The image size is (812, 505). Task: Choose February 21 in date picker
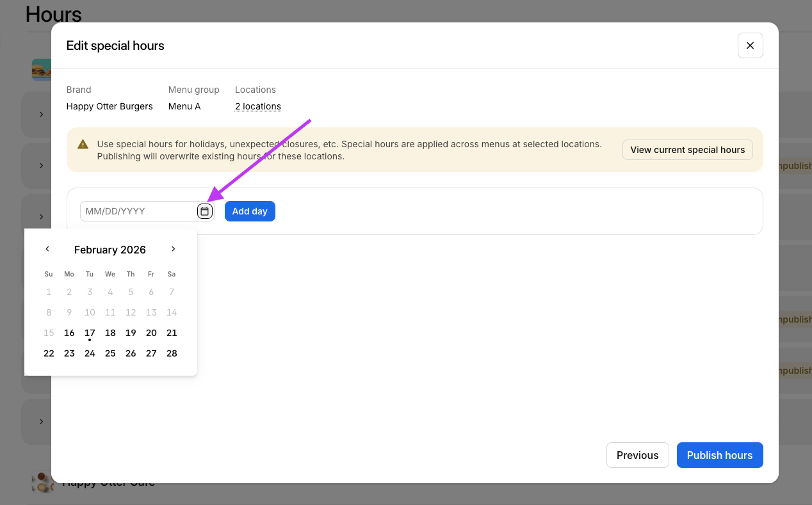172,333
